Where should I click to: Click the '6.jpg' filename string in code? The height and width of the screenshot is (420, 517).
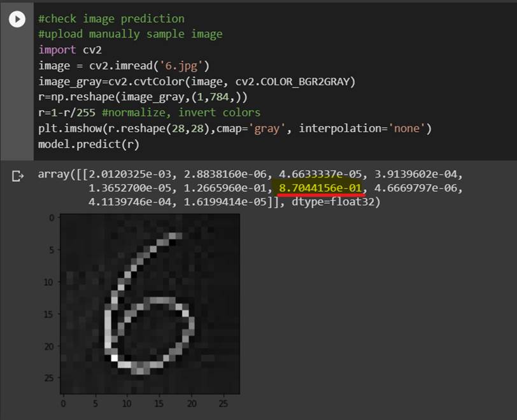coord(187,66)
